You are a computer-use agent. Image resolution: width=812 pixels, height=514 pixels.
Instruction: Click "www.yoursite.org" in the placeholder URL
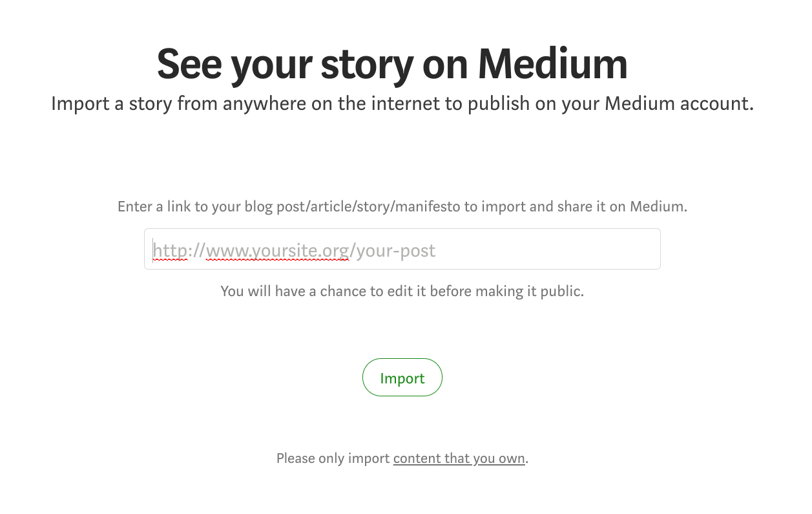pyautogui.click(x=278, y=250)
